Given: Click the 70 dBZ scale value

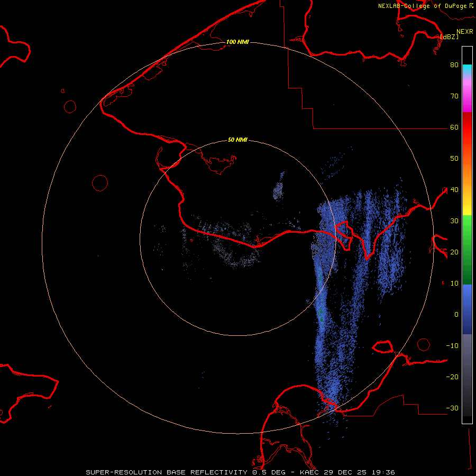Looking at the screenshot, I should (x=454, y=96).
